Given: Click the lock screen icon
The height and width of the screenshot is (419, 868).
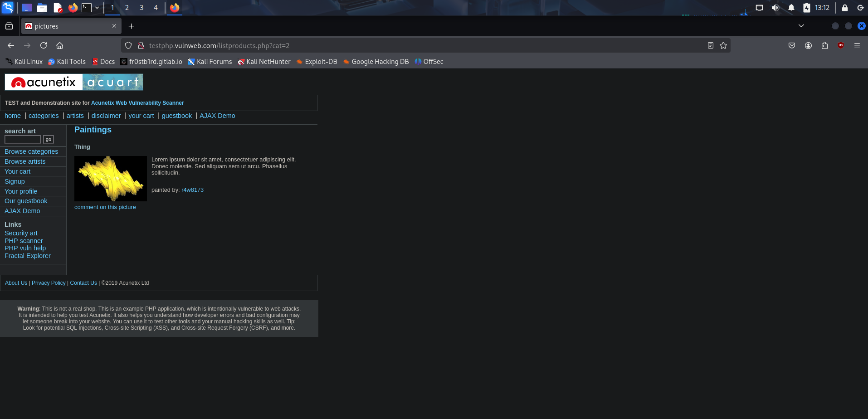Looking at the screenshot, I should tap(845, 8).
